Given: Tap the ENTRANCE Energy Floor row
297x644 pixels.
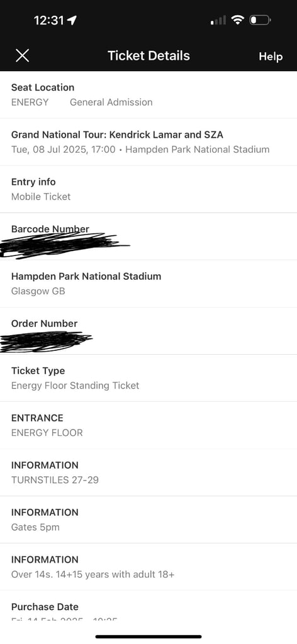Looking at the screenshot, I should (148, 426).
